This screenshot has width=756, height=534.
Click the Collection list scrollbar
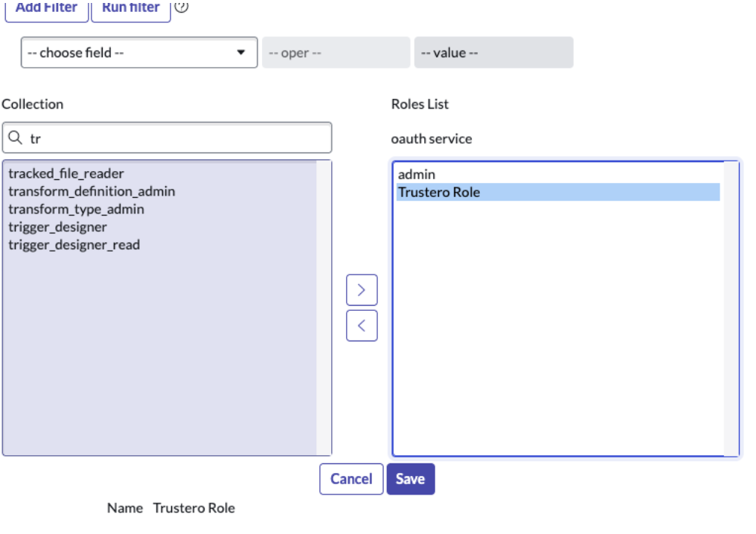(x=324, y=307)
